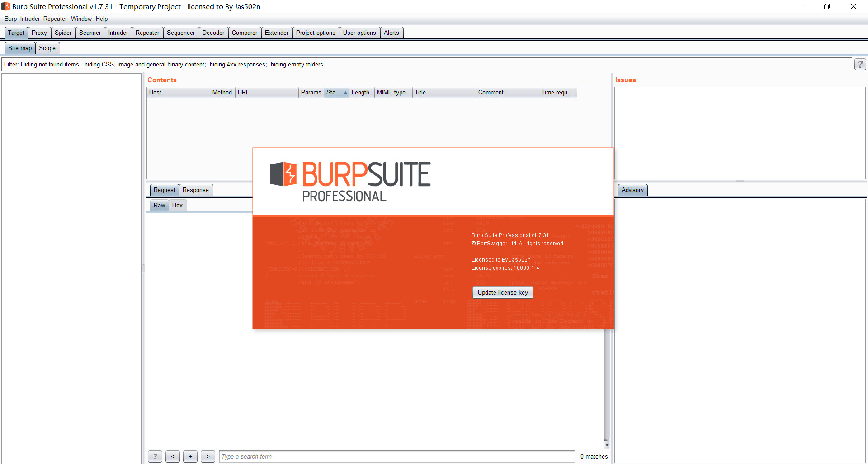Close the Burp Suite window
Screen dimensions: 868x464
point(854,6)
